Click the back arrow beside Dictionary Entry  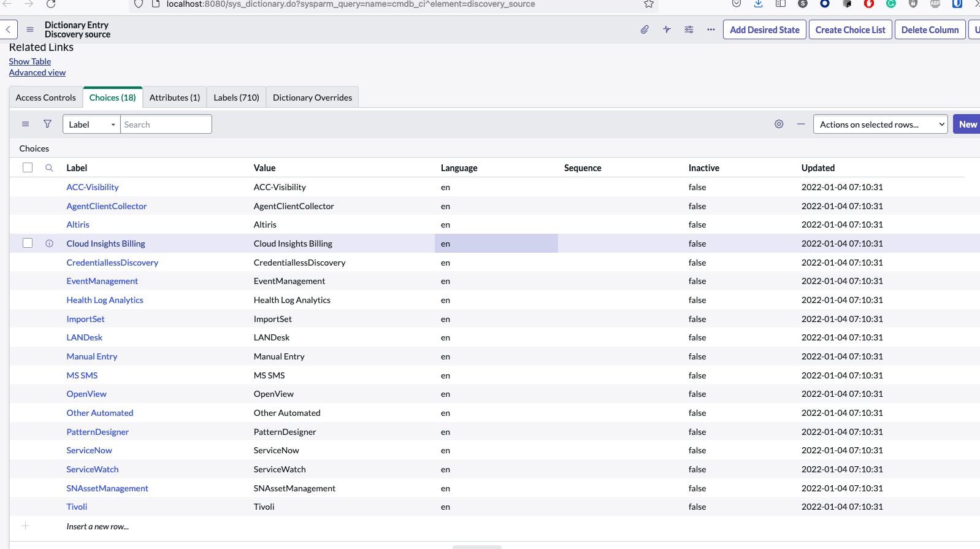(8, 29)
